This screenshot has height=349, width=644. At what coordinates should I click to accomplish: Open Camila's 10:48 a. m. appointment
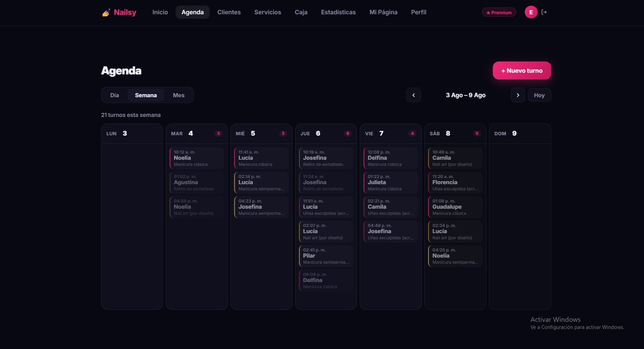[455, 158]
